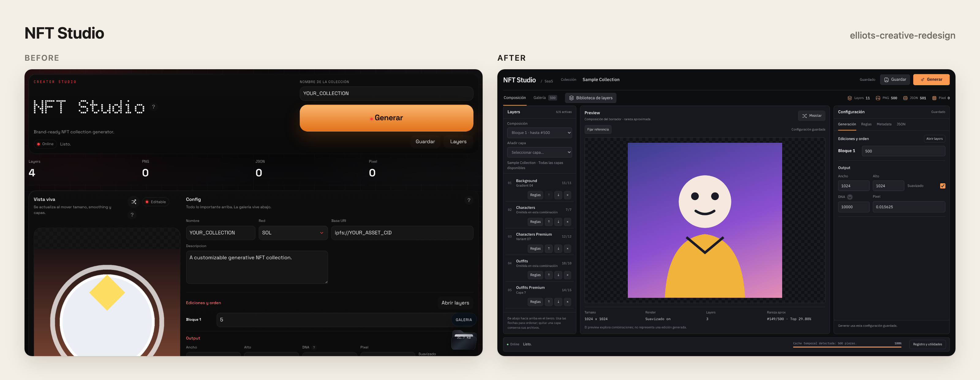Select the Composición tab
This screenshot has width=980, height=380.
514,98
